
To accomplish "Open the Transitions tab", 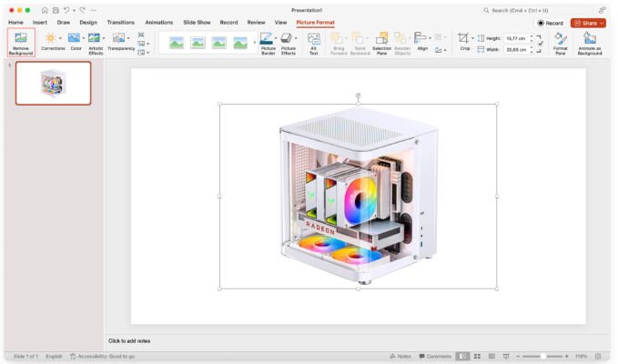I will pyautogui.click(x=121, y=23).
